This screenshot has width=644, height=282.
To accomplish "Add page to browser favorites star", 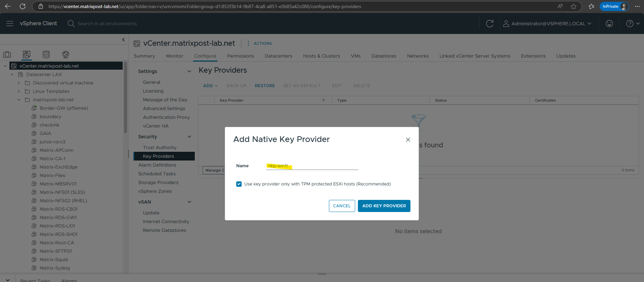I will click(574, 6).
